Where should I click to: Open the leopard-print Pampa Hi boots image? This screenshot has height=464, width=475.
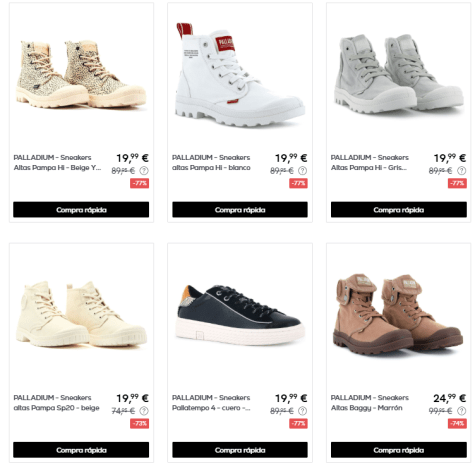pyautogui.click(x=81, y=74)
